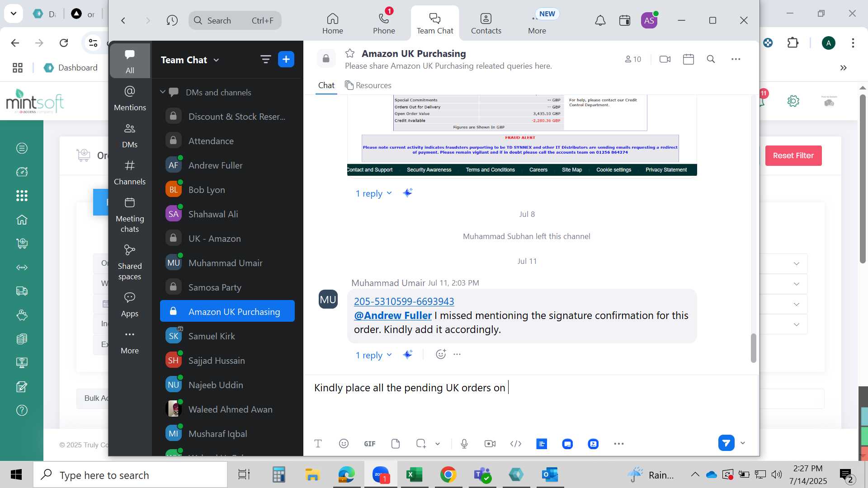
Task: Open channel header more options
Action: pyautogui.click(x=736, y=59)
